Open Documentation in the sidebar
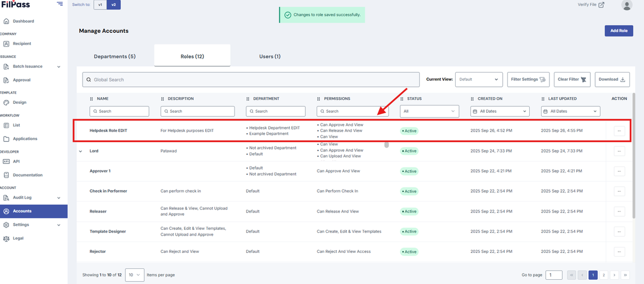The image size is (644, 284). coord(27,175)
